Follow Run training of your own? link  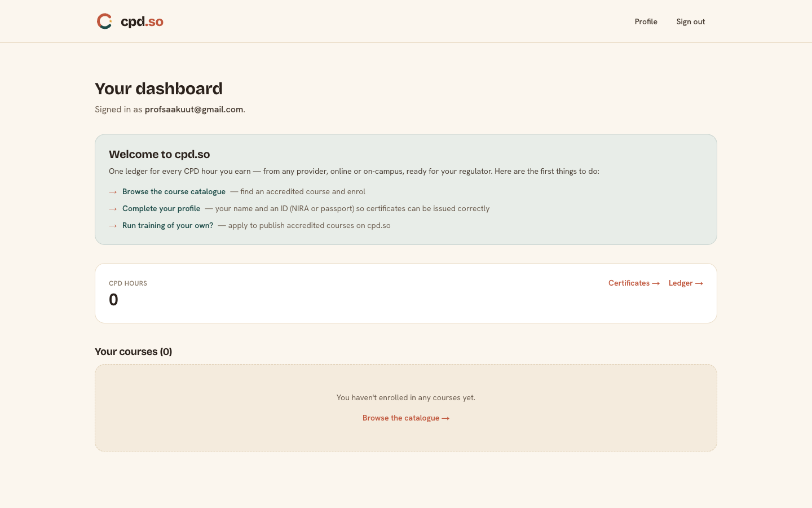tap(167, 226)
